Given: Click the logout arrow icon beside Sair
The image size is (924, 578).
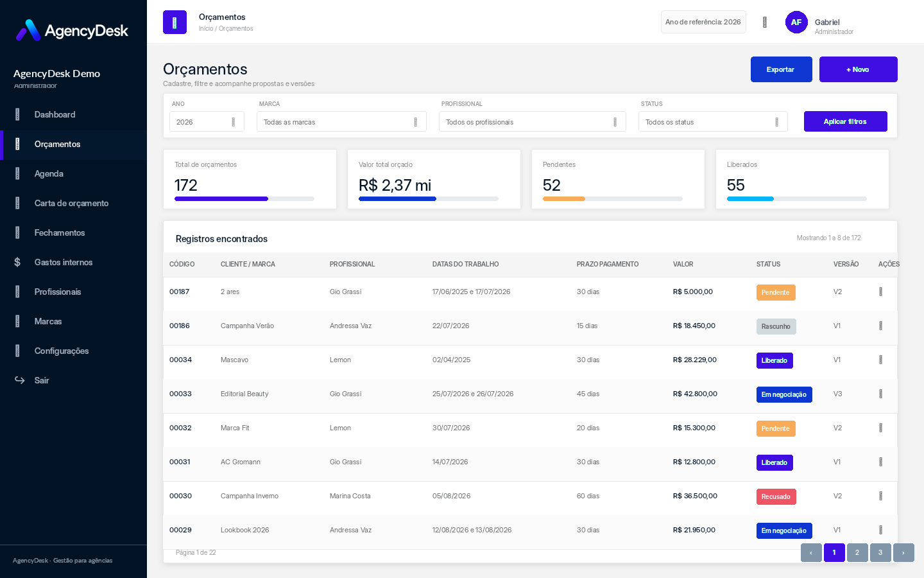Looking at the screenshot, I should click(20, 380).
